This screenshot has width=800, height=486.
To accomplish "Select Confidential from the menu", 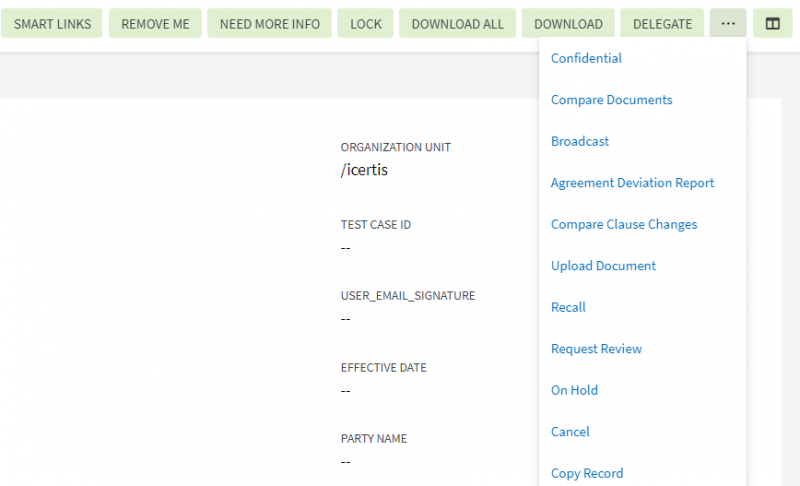I will [586, 59].
